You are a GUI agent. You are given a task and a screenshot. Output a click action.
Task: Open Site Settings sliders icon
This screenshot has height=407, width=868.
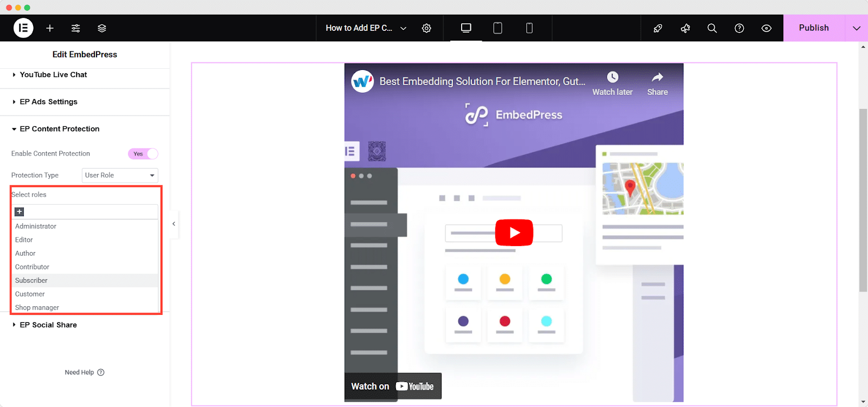click(76, 28)
